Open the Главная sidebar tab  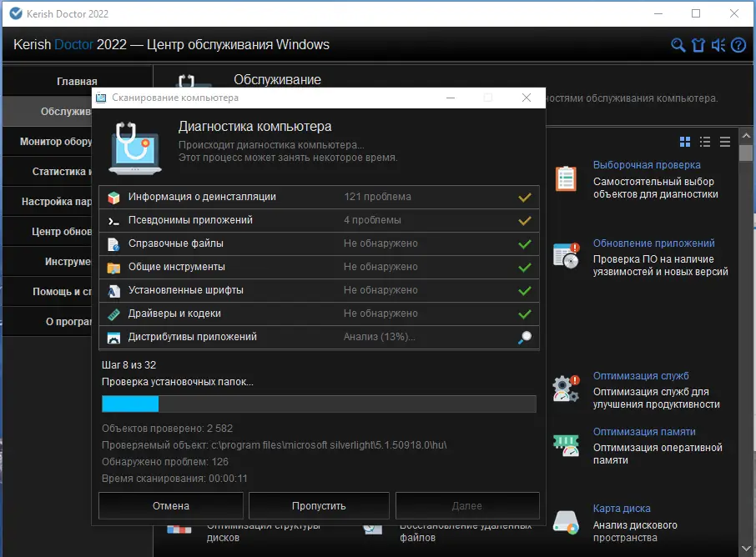point(77,82)
